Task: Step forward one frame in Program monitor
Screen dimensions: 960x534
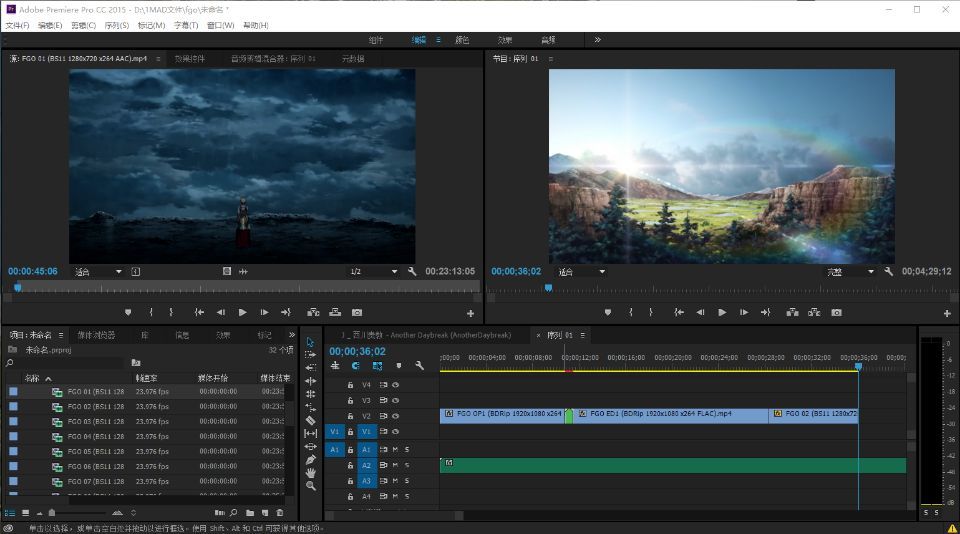Action: click(x=744, y=312)
